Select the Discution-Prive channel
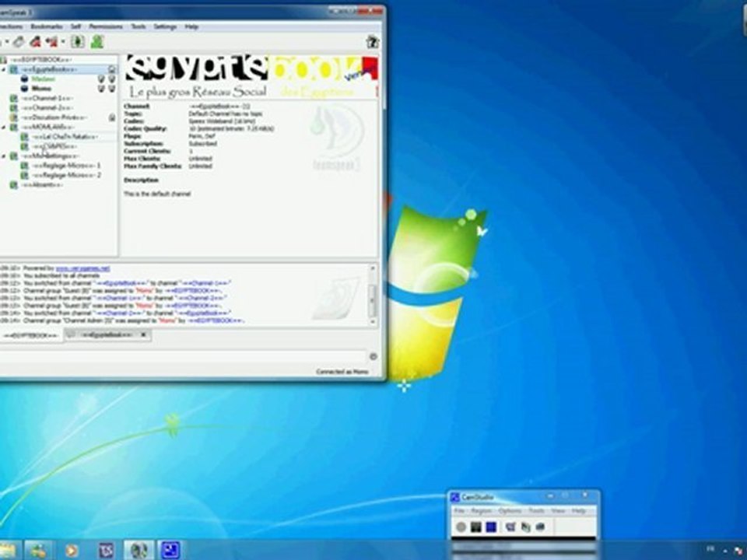 [54, 117]
